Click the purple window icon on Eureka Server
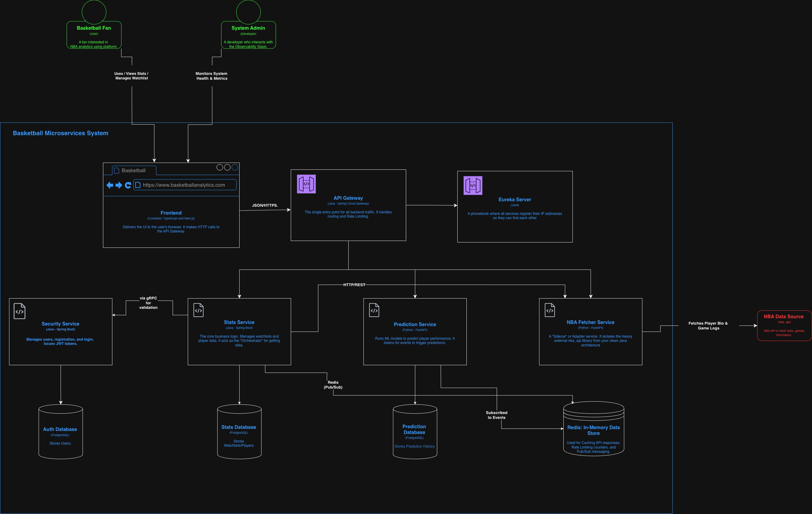Viewport: 812px width, 514px height. pyautogui.click(x=472, y=185)
